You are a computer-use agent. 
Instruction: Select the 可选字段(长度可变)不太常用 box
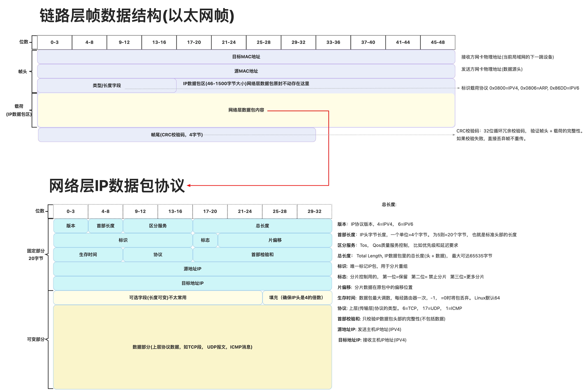[x=158, y=298]
